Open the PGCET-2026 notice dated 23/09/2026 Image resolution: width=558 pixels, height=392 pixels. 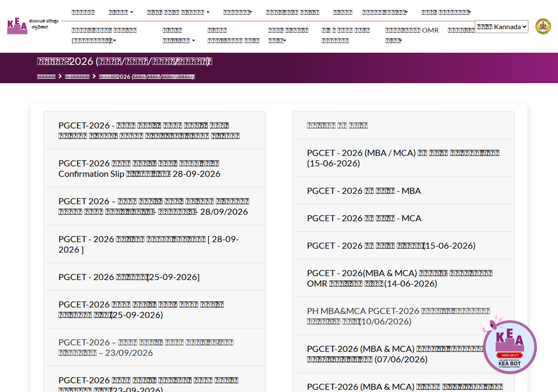click(x=155, y=347)
